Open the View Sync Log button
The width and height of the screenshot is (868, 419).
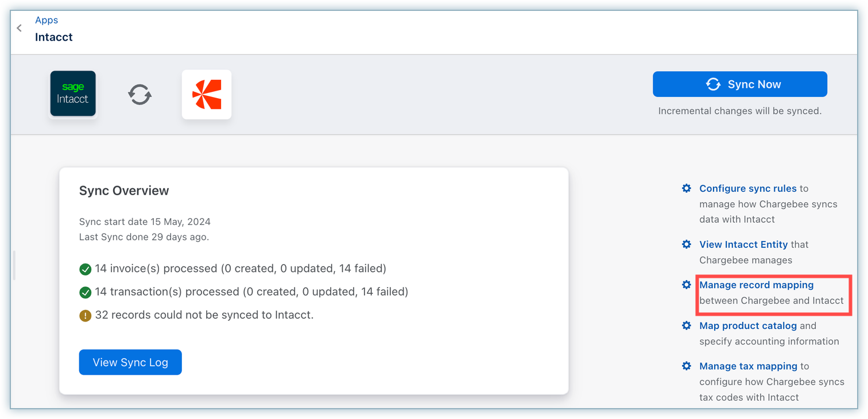coord(130,362)
